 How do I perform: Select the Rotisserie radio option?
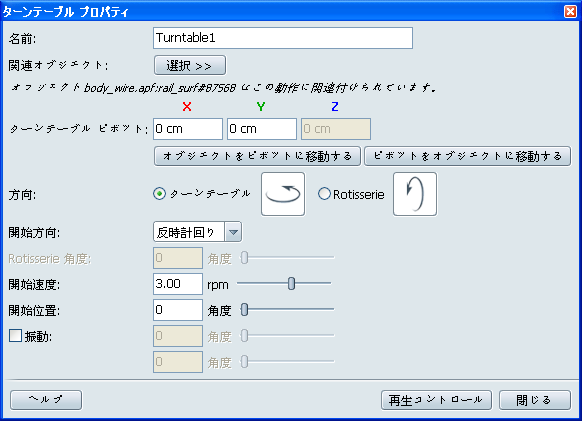point(324,194)
